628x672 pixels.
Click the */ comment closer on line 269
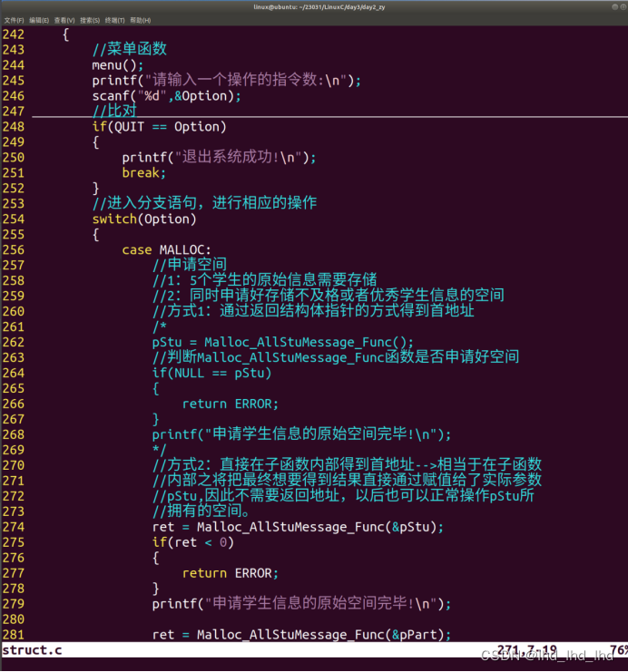pyautogui.click(x=159, y=450)
